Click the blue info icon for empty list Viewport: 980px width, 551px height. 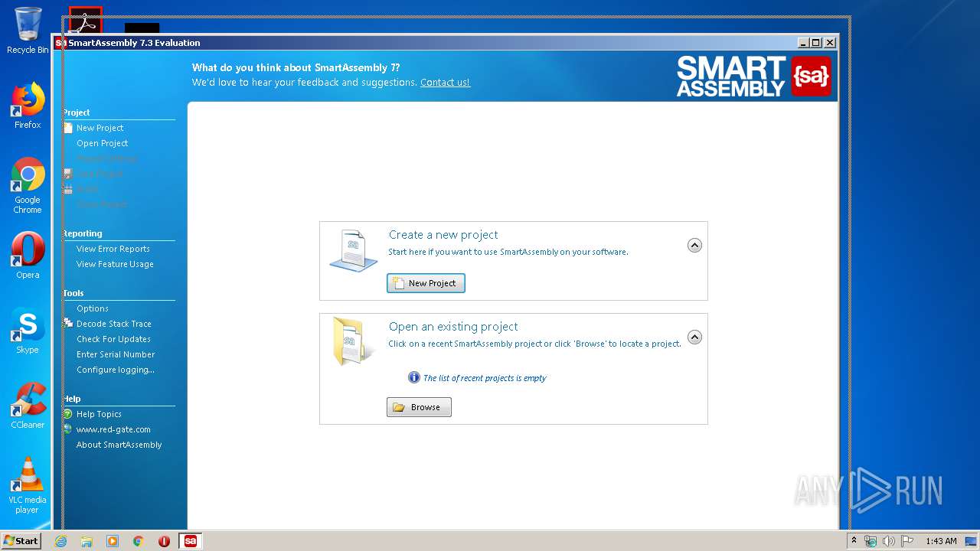[x=414, y=377]
